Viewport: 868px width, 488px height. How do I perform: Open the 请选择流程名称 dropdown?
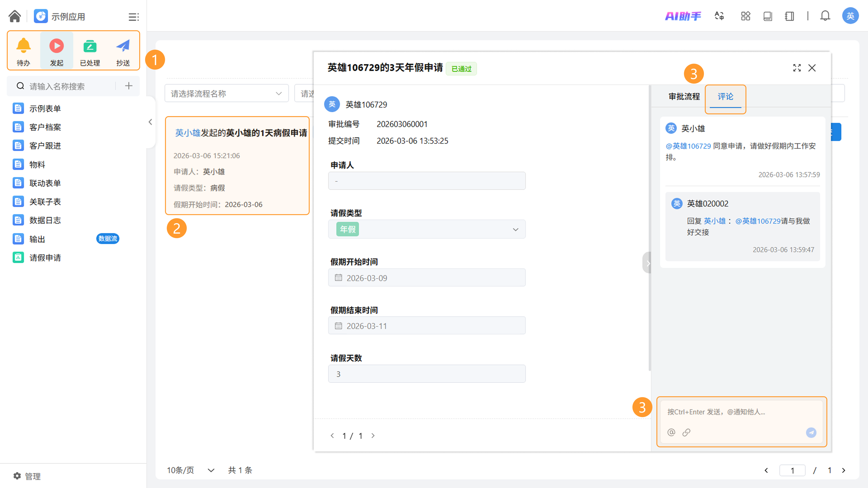coord(226,94)
